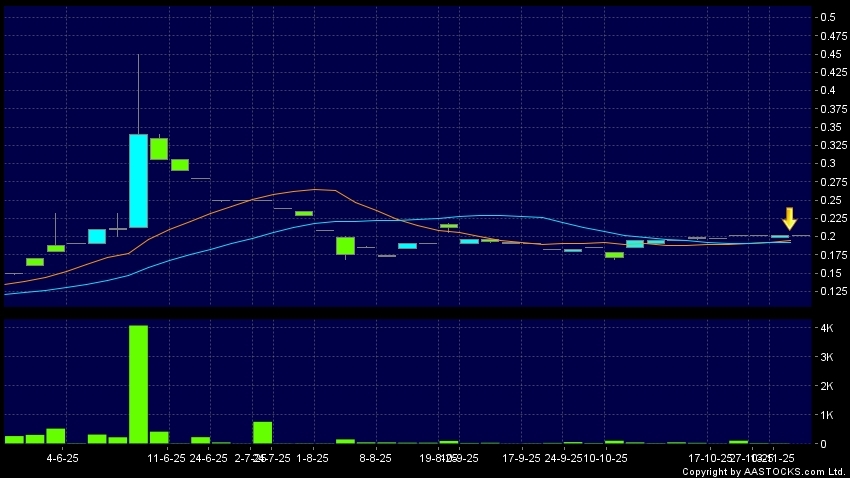Select the 10-10-25 date label
Viewport: 850px width, 478px height.
click(607, 458)
